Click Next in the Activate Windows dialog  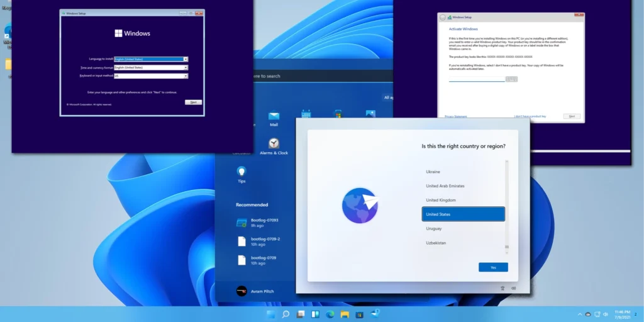(x=572, y=116)
